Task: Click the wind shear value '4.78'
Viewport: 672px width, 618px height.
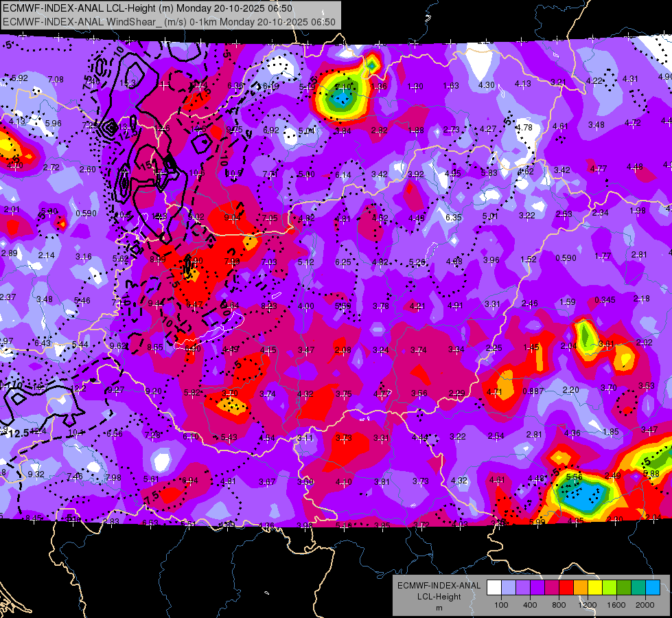Action: (524, 127)
